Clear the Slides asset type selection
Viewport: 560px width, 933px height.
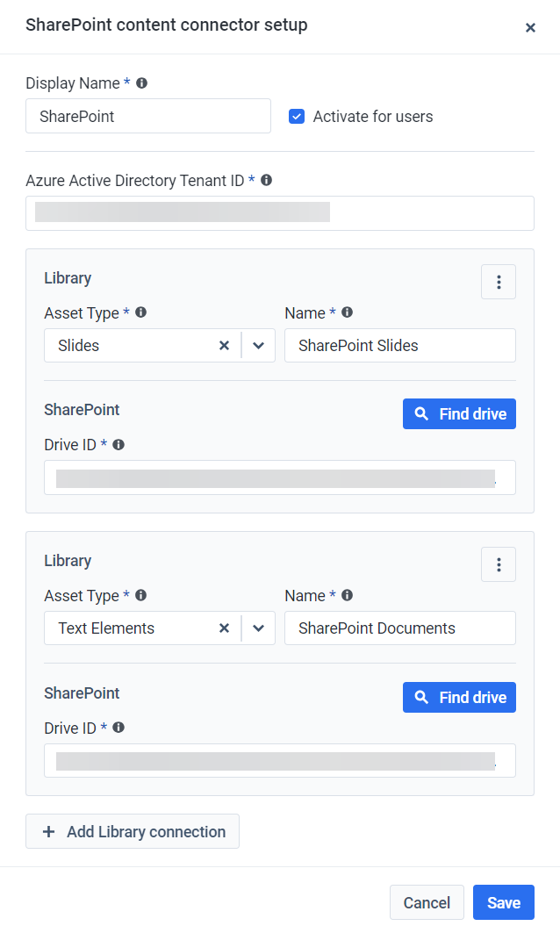[225, 346]
